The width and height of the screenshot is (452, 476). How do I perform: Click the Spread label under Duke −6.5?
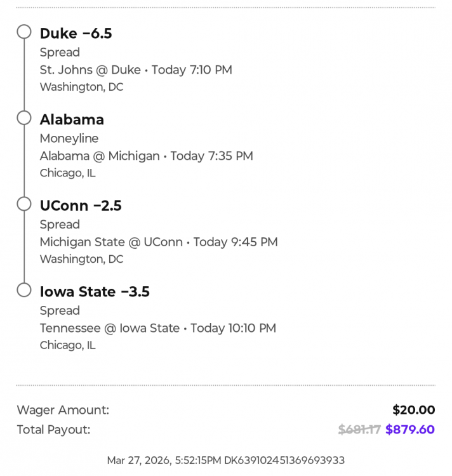[x=60, y=52]
